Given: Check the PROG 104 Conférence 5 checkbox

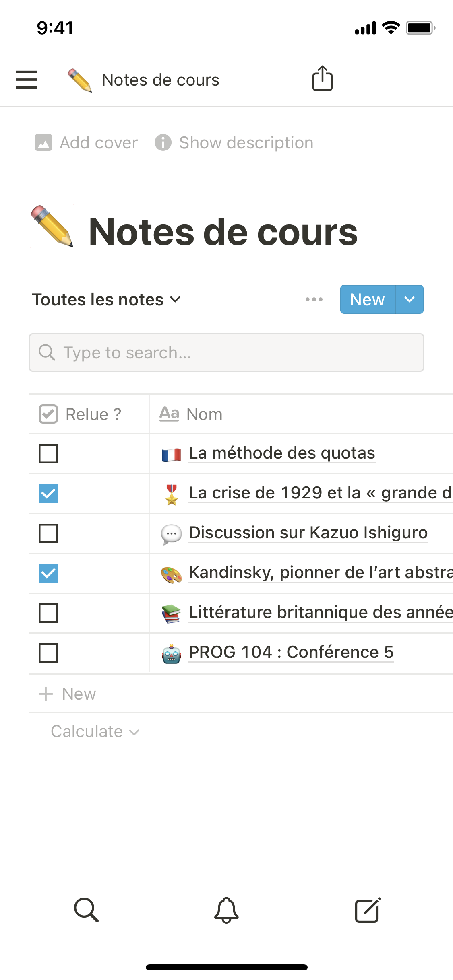Looking at the screenshot, I should pyautogui.click(x=48, y=653).
